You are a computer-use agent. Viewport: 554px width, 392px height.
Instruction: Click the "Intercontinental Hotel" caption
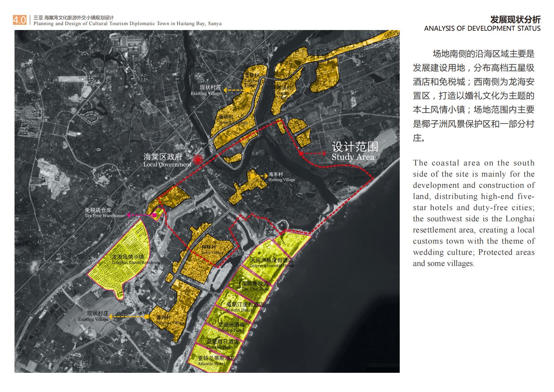(272, 266)
